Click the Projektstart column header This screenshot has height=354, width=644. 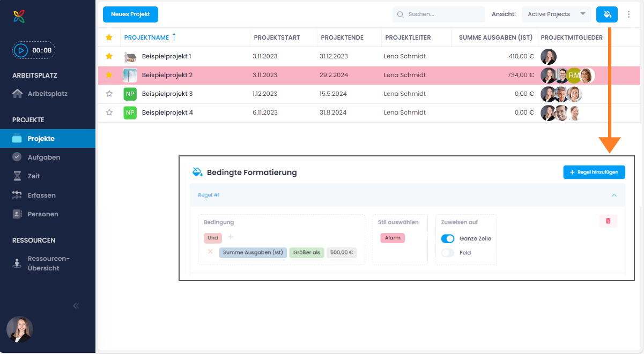(x=277, y=37)
